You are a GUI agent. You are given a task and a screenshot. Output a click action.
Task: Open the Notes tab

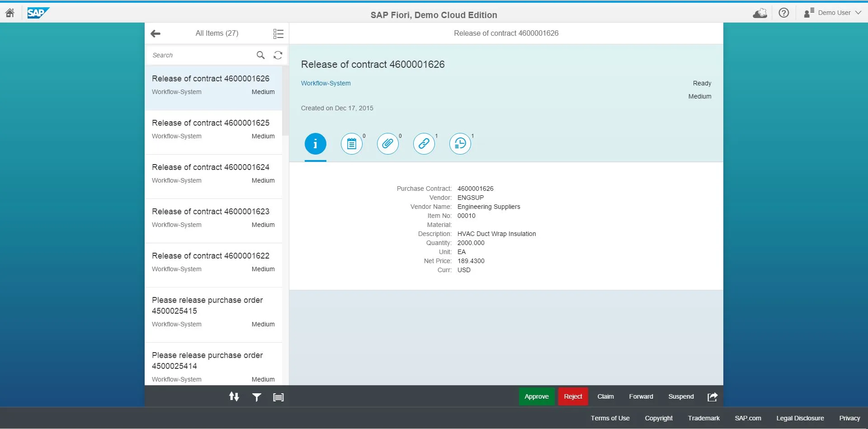click(352, 144)
